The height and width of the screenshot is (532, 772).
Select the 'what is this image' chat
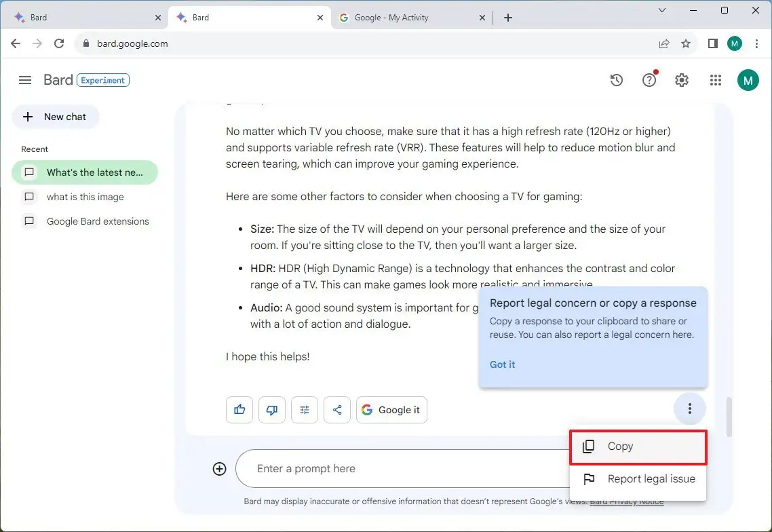click(85, 197)
